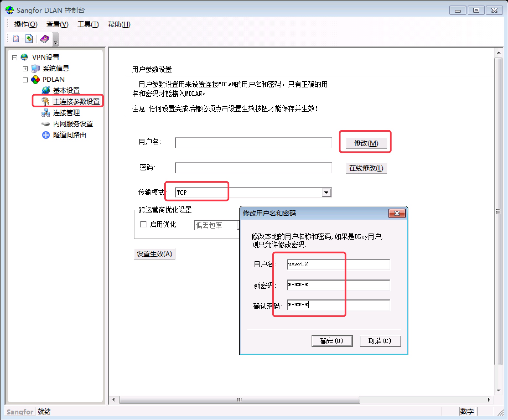Open the 查看(V) menu
Screen dimensions: 508x420
tap(57, 24)
